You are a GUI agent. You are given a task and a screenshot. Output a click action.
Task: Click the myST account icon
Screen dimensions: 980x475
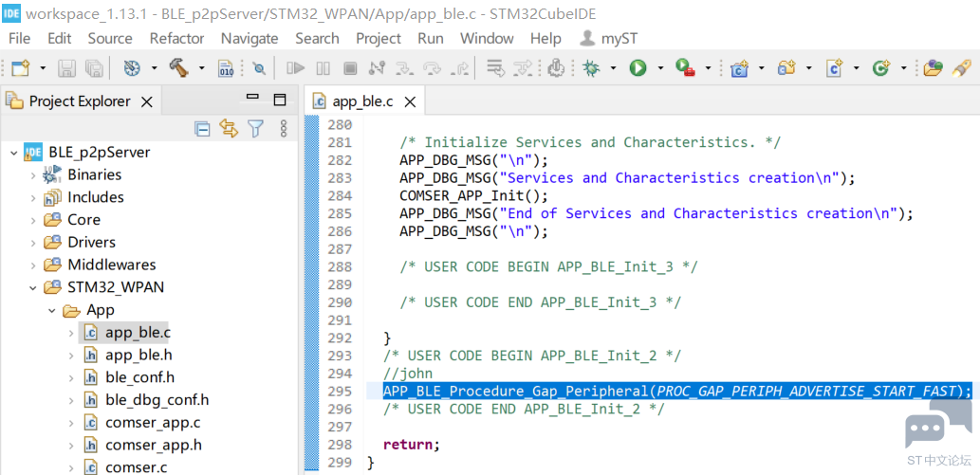[x=587, y=38]
